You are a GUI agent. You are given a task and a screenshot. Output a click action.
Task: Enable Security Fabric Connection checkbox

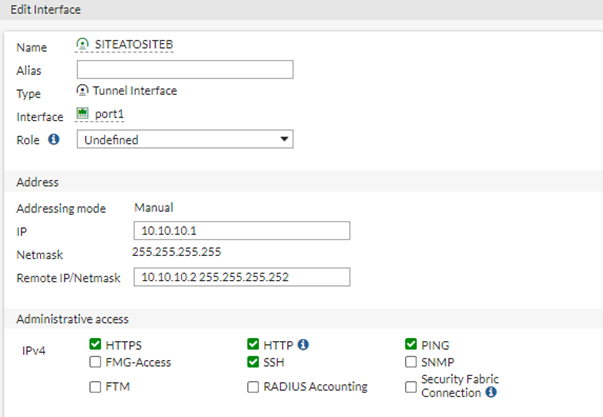click(x=411, y=386)
